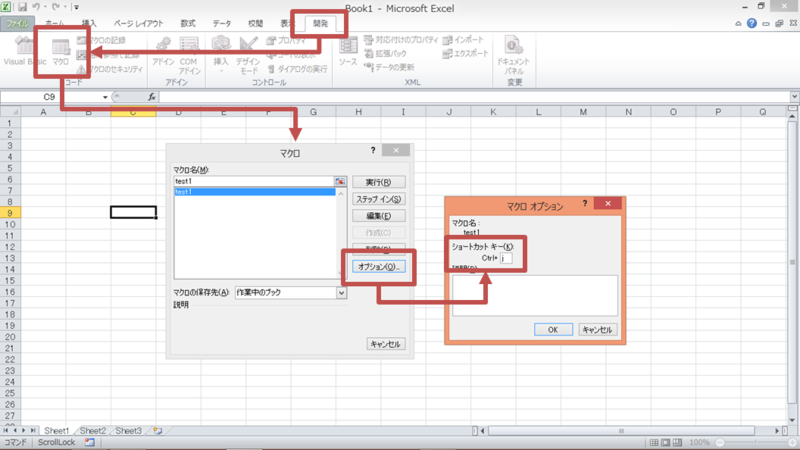Switch to Normal view in status bar
This screenshot has width=800, height=450.
(x=654, y=442)
